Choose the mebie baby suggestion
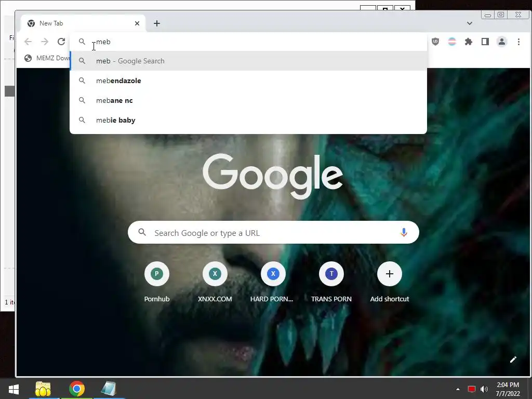 click(x=248, y=120)
